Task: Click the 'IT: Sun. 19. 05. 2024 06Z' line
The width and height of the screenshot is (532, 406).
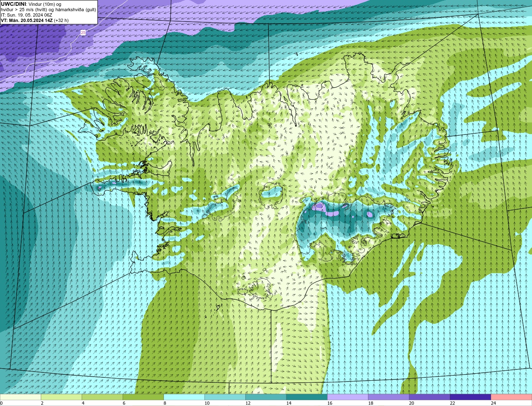Action: tap(27, 15)
